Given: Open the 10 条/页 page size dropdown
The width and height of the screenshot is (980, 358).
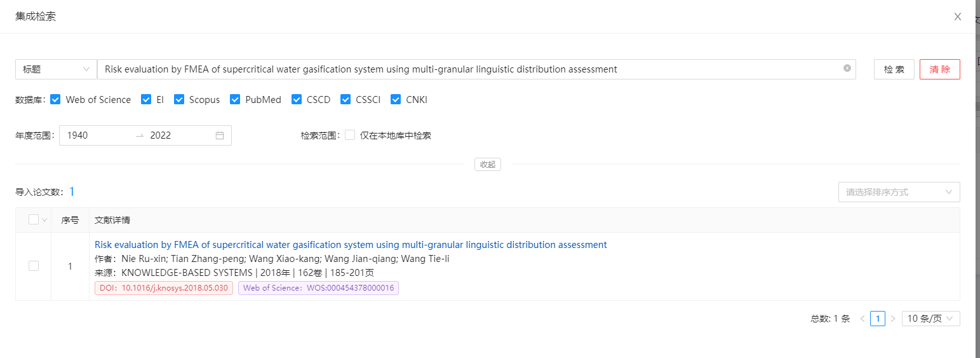Looking at the screenshot, I should coord(930,319).
